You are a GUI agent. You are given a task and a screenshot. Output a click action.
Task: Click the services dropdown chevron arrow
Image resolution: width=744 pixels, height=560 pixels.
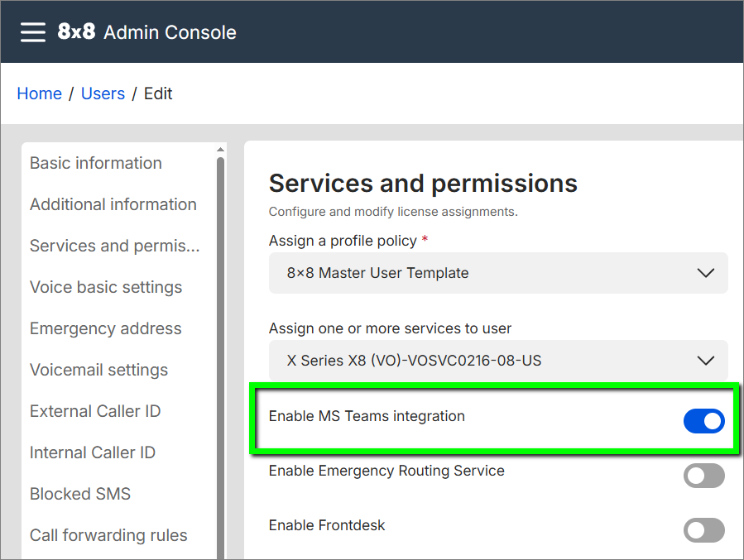click(x=705, y=361)
